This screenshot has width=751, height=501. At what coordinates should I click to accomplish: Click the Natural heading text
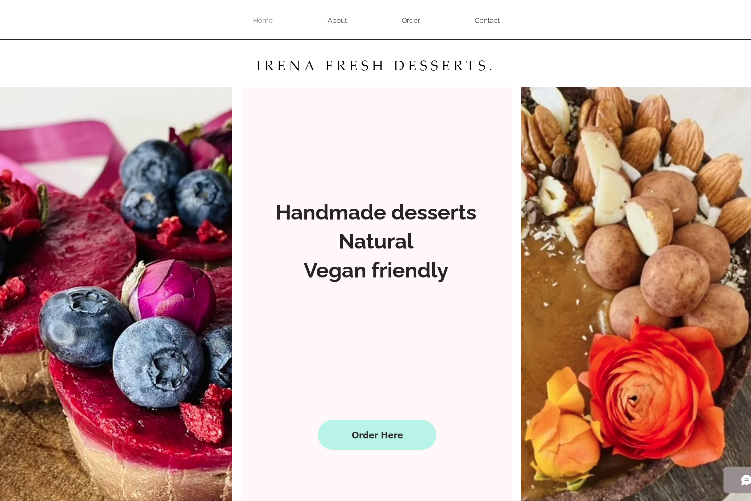[376, 241]
